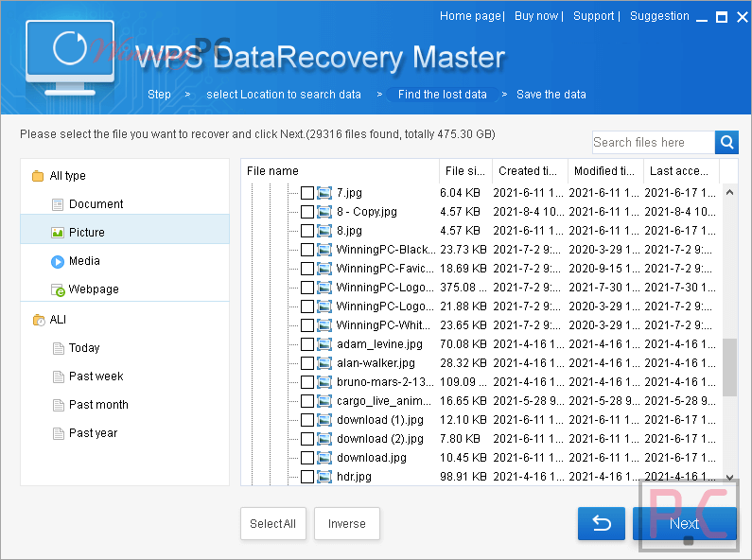Viewport: 752px width, 560px height.
Task: Click the ALl time folder icon
Action: [x=39, y=320]
